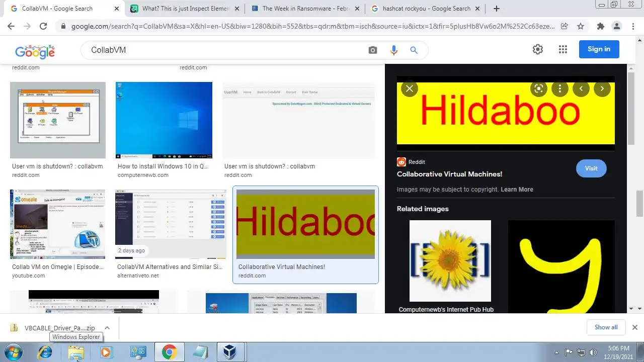Close the 'CollabVM - Google Search' tab

tap(117, 9)
